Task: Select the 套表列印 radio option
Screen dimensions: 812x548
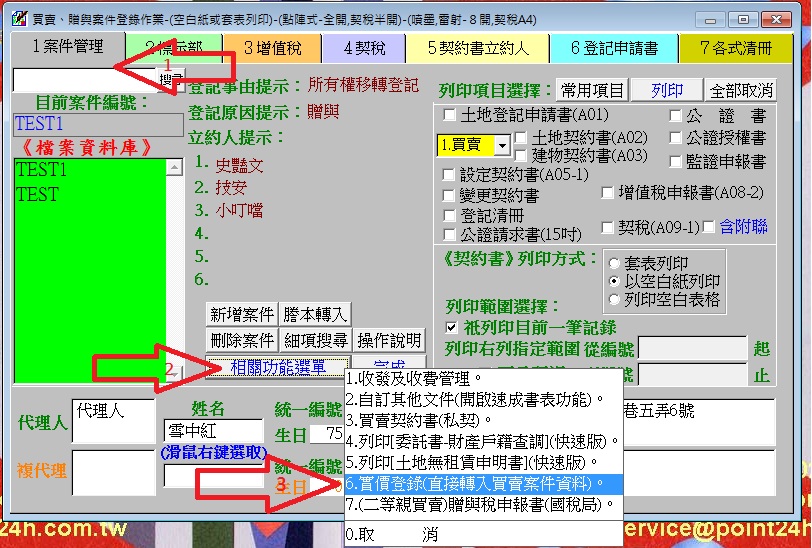Action: tap(614, 264)
